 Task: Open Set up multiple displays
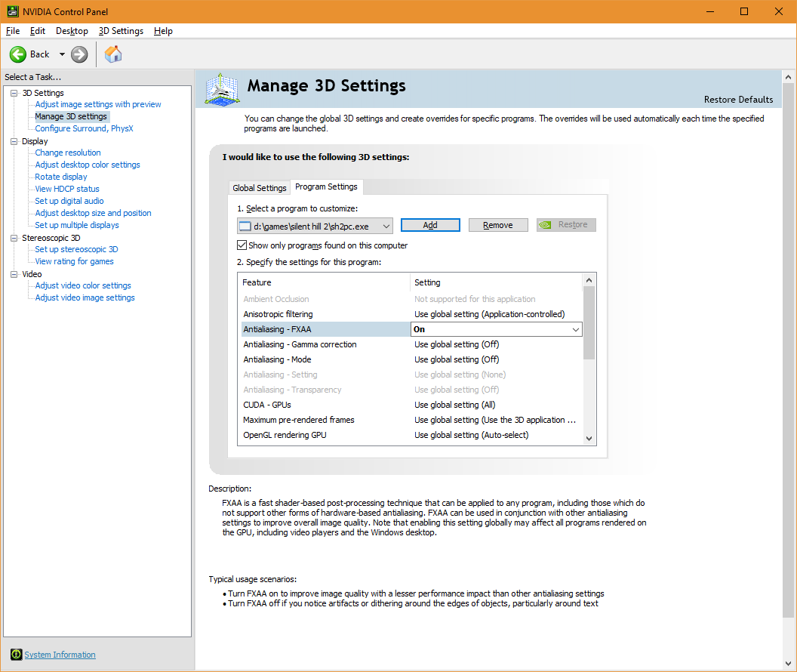[77, 225]
